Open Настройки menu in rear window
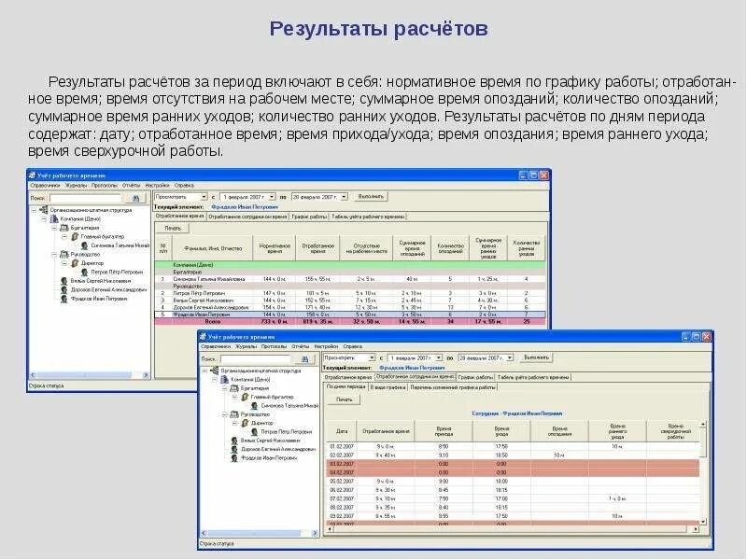The image size is (747, 560). pos(157,185)
